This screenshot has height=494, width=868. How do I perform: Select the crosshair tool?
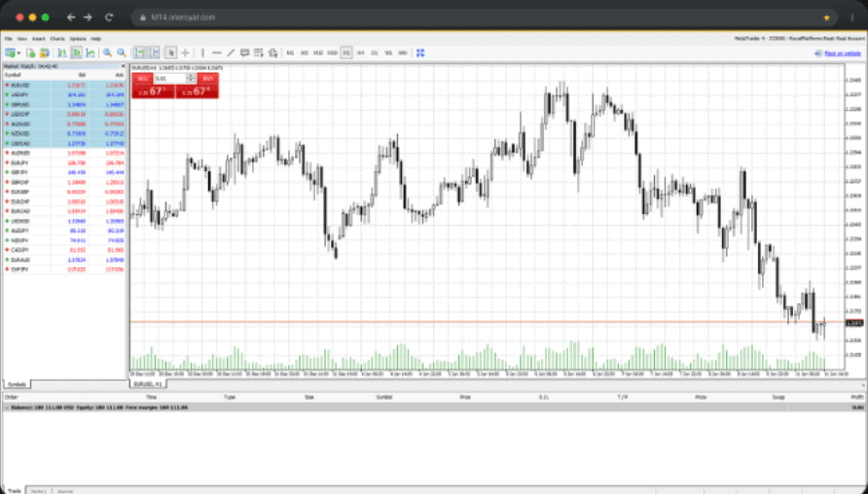[185, 53]
